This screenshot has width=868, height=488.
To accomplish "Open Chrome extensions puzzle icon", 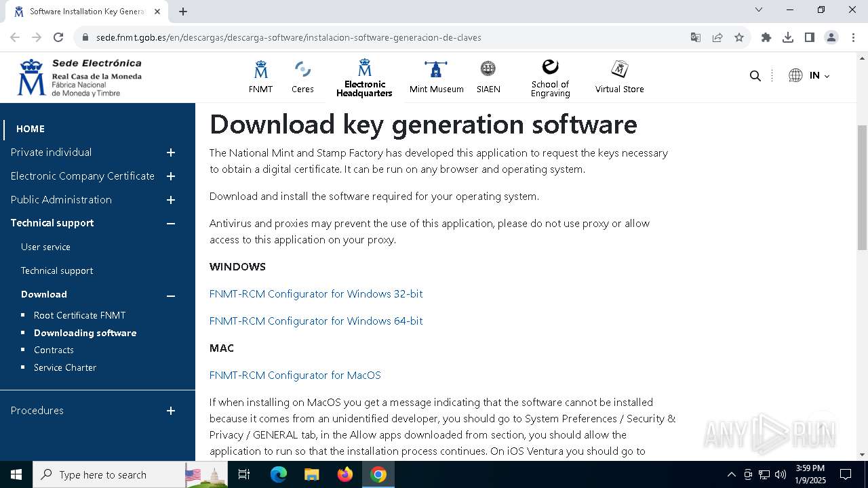I will pyautogui.click(x=766, y=37).
